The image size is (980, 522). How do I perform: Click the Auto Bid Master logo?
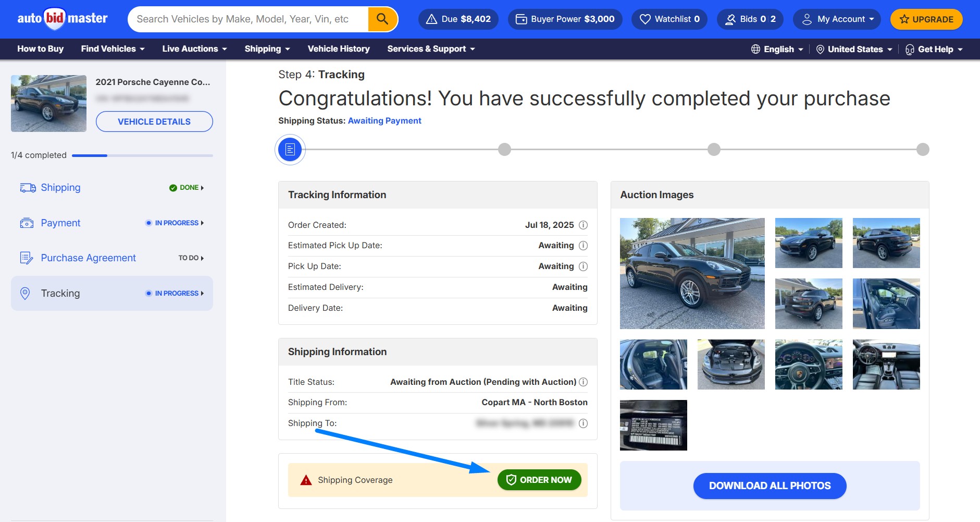(63, 19)
